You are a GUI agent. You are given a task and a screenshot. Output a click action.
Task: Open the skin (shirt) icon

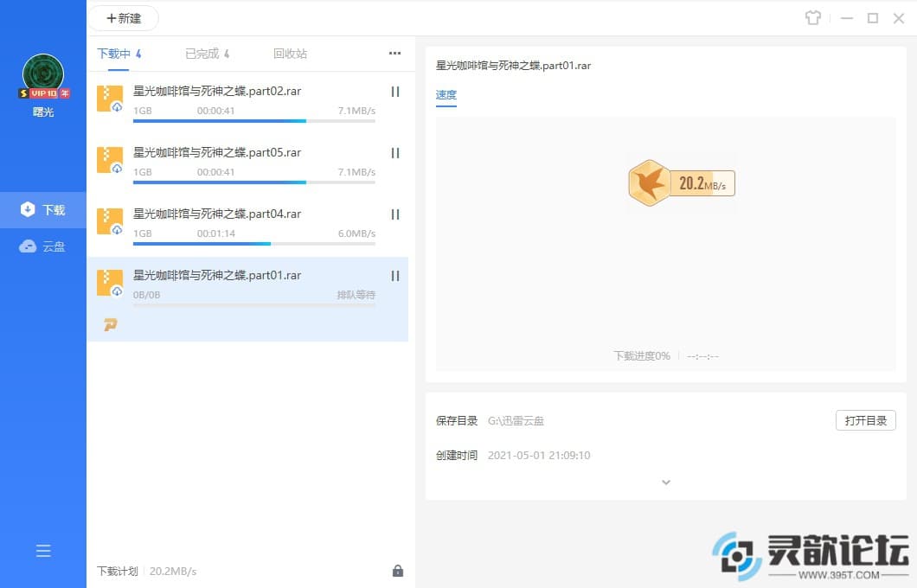[x=812, y=18]
